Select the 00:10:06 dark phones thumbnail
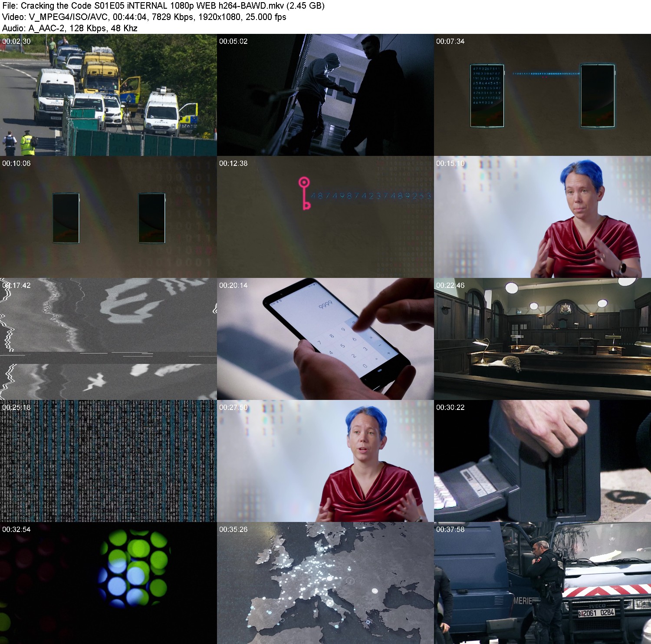Screen dimensions: 651x644 [108, 217]
